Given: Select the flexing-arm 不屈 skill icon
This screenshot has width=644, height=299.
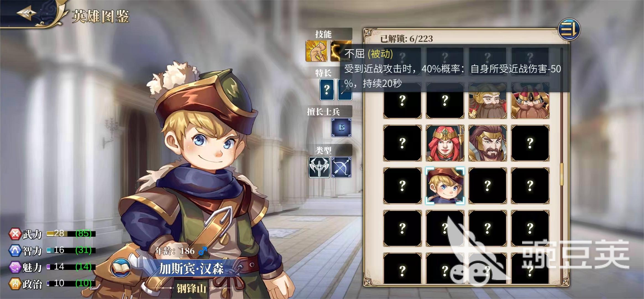Looking at the screenshot, I should coord(316,51).
